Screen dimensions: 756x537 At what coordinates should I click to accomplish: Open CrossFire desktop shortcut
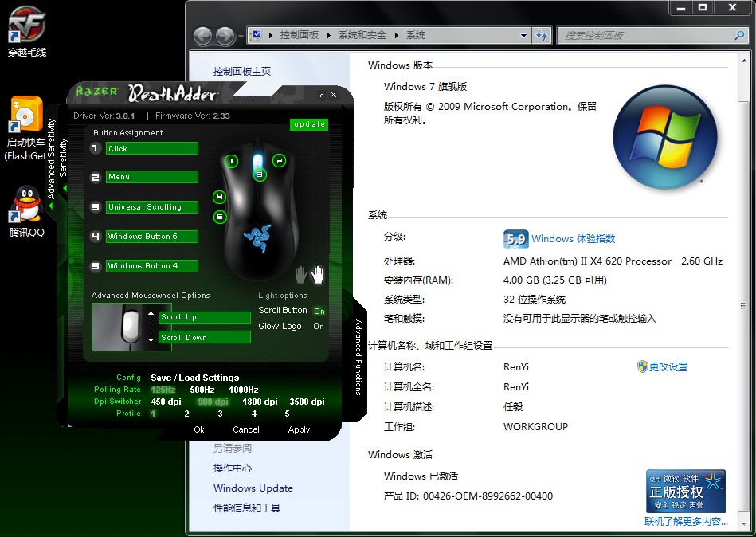click(26, 31)
